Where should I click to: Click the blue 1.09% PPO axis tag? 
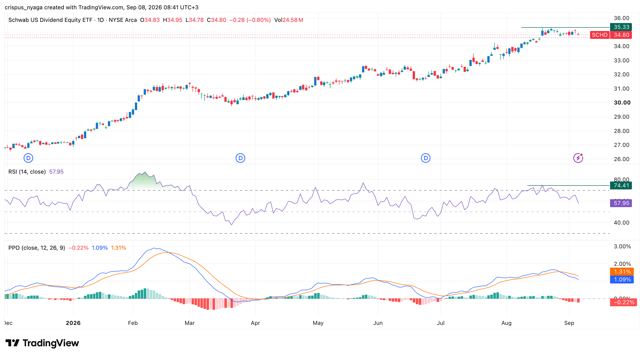pyautogui.click(x=622, y=280)
